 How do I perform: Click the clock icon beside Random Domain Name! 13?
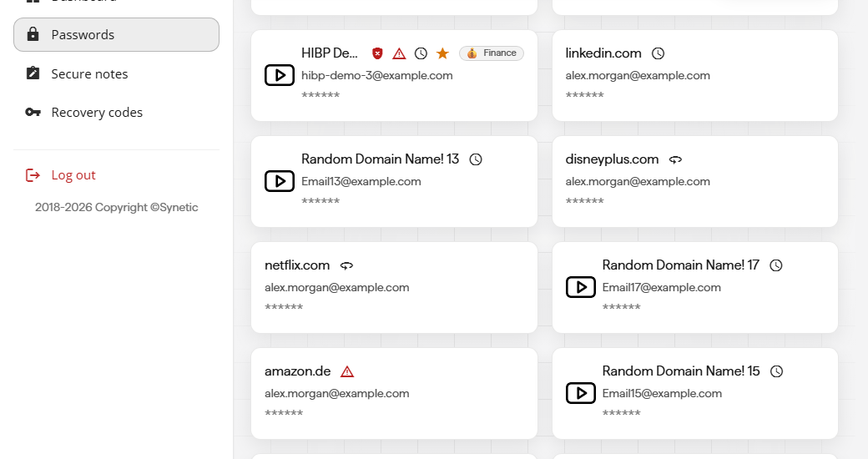pos(476,159)
